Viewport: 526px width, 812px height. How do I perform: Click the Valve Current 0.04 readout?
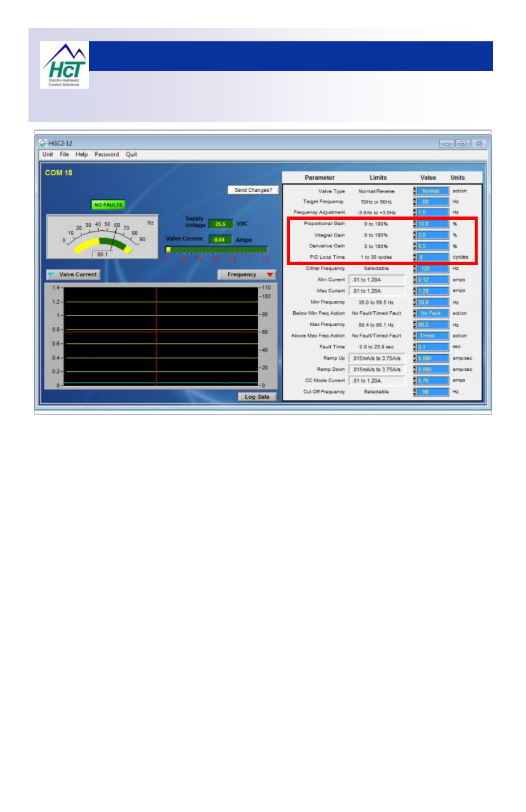pos(220,240)
